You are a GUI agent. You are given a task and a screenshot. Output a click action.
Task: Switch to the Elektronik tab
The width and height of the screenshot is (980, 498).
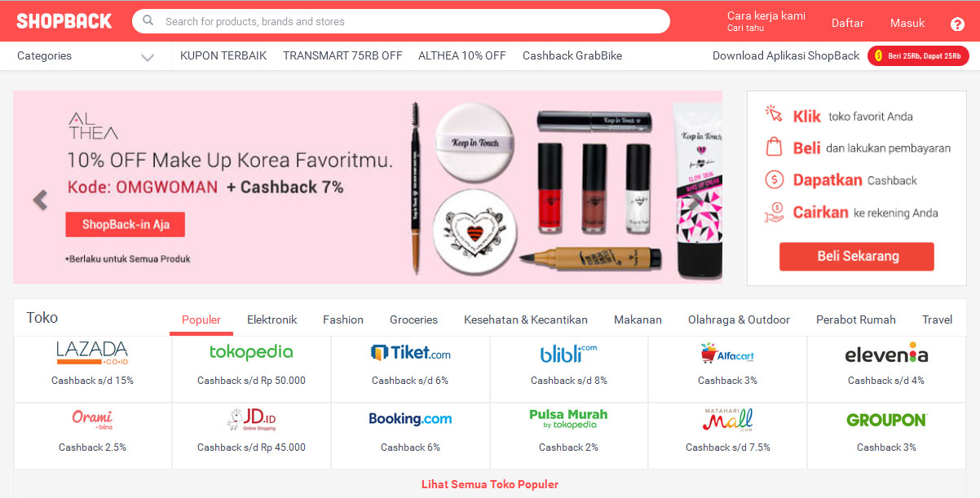click(x=271, y=320)
